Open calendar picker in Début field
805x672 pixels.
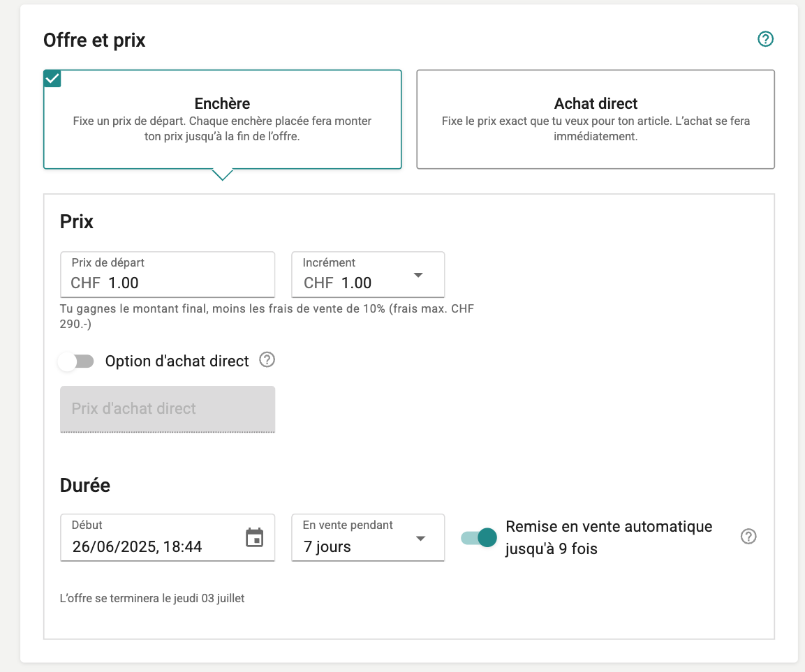coord(254,537)
